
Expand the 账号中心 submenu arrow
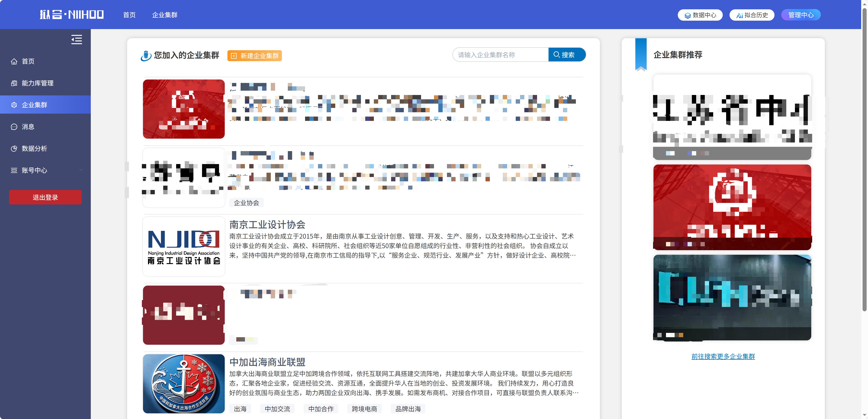(x=81, y=170)
